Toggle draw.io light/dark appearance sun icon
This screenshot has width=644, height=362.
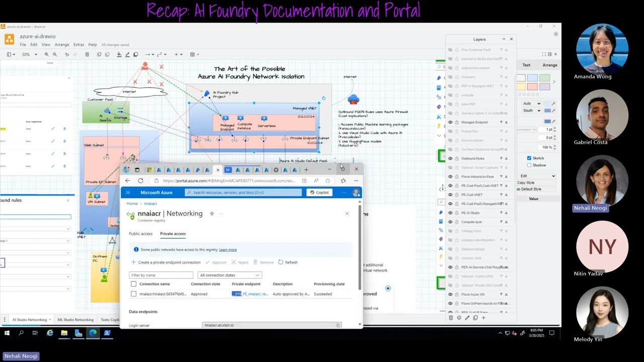pos(555,34)
